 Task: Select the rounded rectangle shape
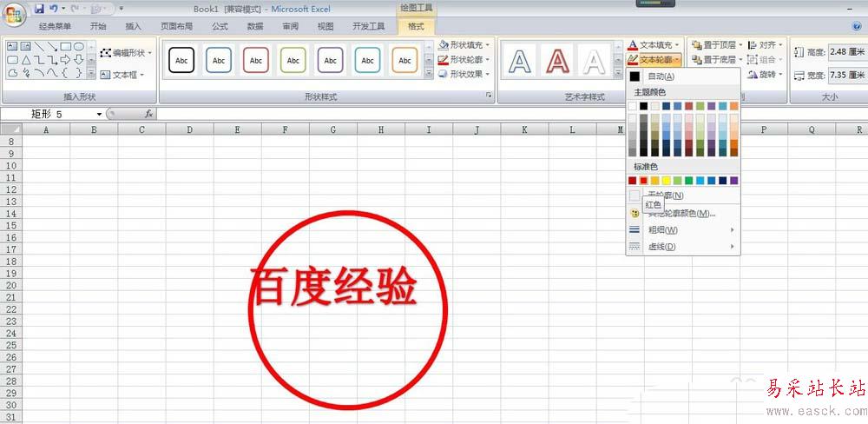[x=12, y=59]
